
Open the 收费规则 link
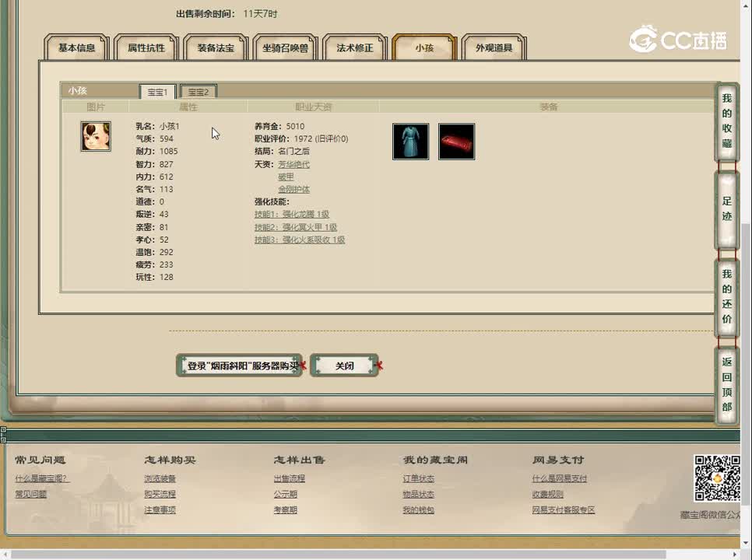pos(548,494)
